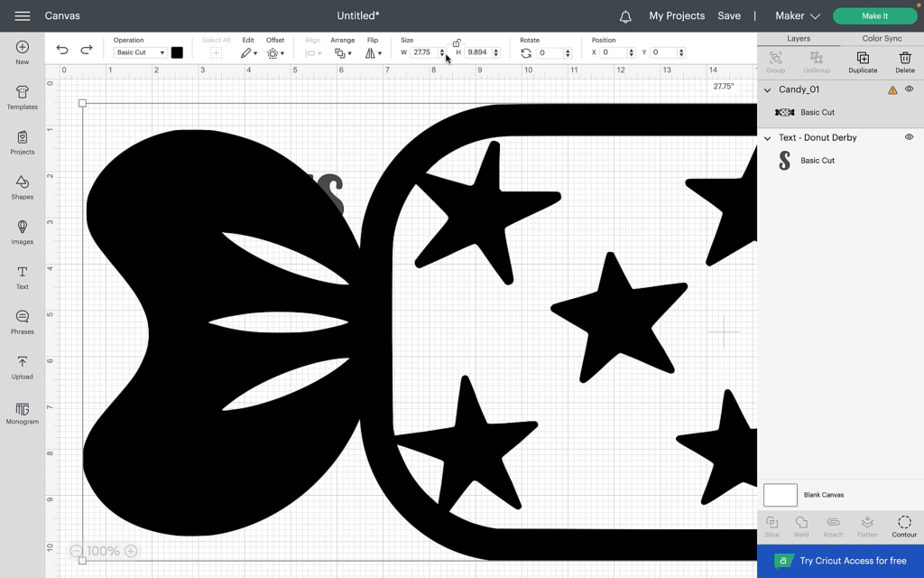Hide the Candy_01 layer

(909, 89)
